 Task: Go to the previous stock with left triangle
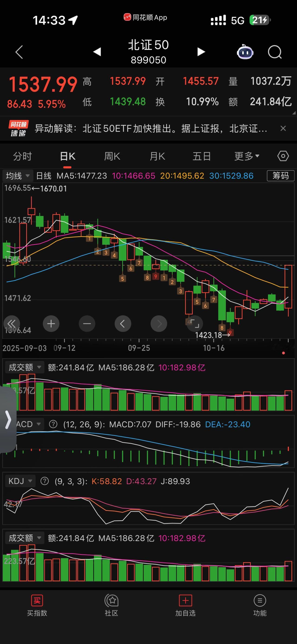97,52
